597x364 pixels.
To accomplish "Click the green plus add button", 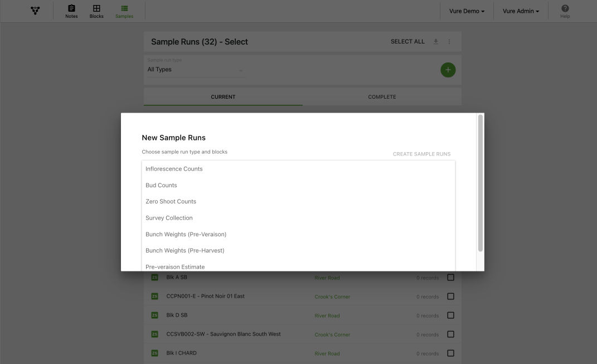I will (448, 70).
